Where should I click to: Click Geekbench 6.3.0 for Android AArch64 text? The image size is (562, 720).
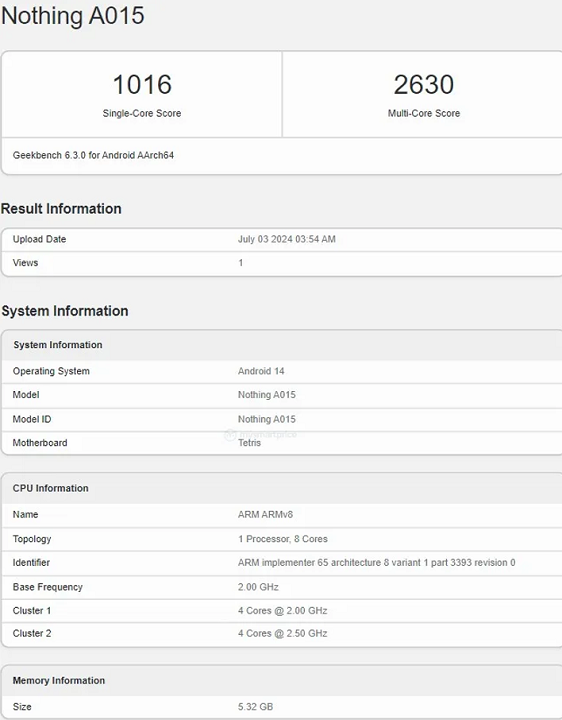pyautogui.click(x=93, y=155)
